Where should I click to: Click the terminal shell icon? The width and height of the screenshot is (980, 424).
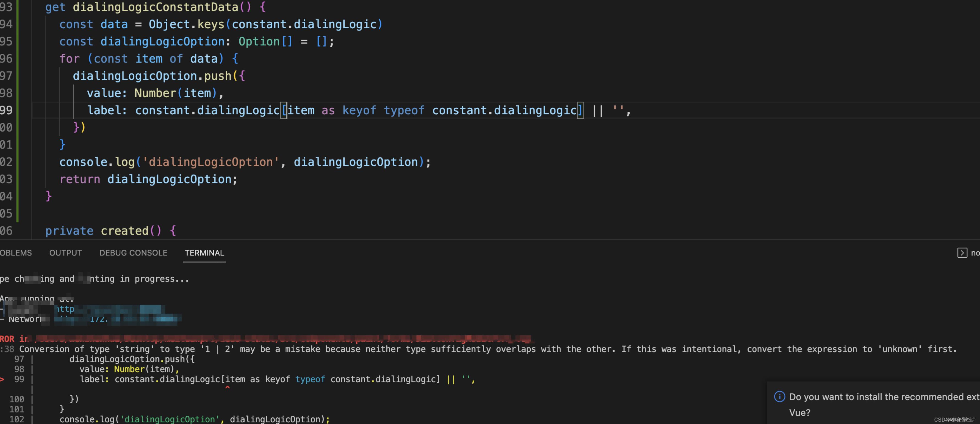(962, 253)
